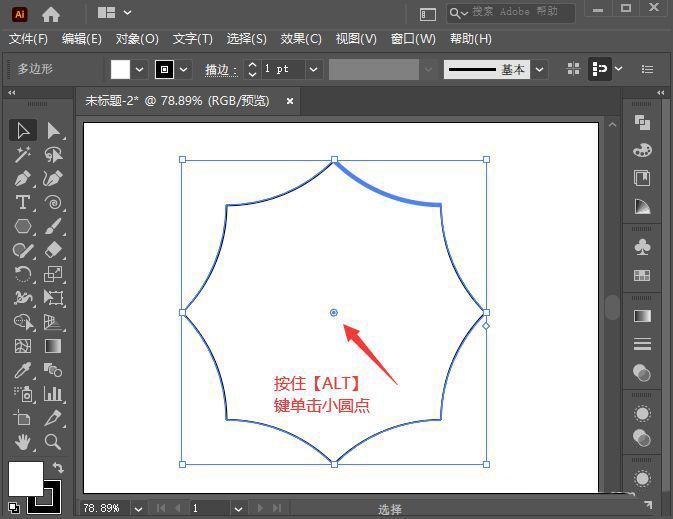Image resolution: width=673 pixels, height=519 pixels.
Task: Click the white fill swatch in control bar
Action: click(120, 69)
